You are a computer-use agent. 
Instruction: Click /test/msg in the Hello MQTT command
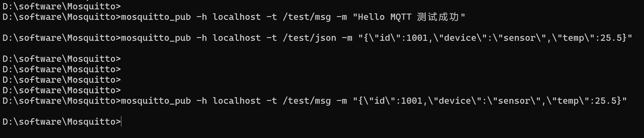click(307, 17)
